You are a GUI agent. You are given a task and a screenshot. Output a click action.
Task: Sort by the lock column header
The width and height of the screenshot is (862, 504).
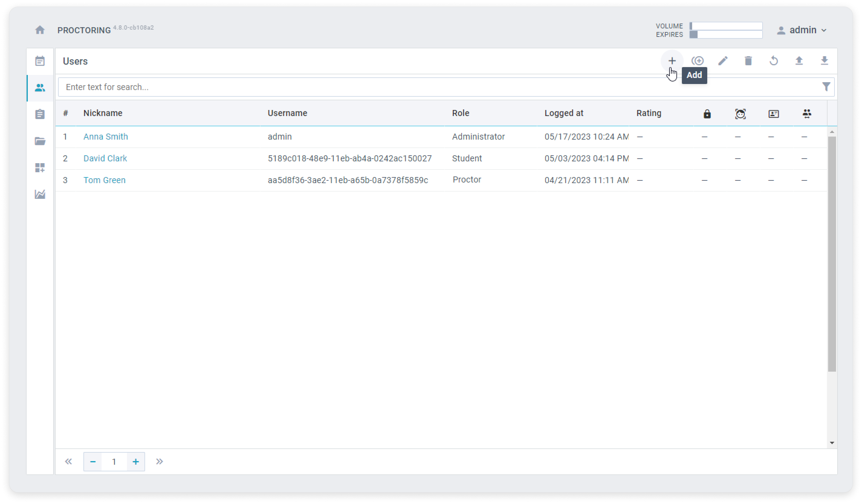(707, 114)
